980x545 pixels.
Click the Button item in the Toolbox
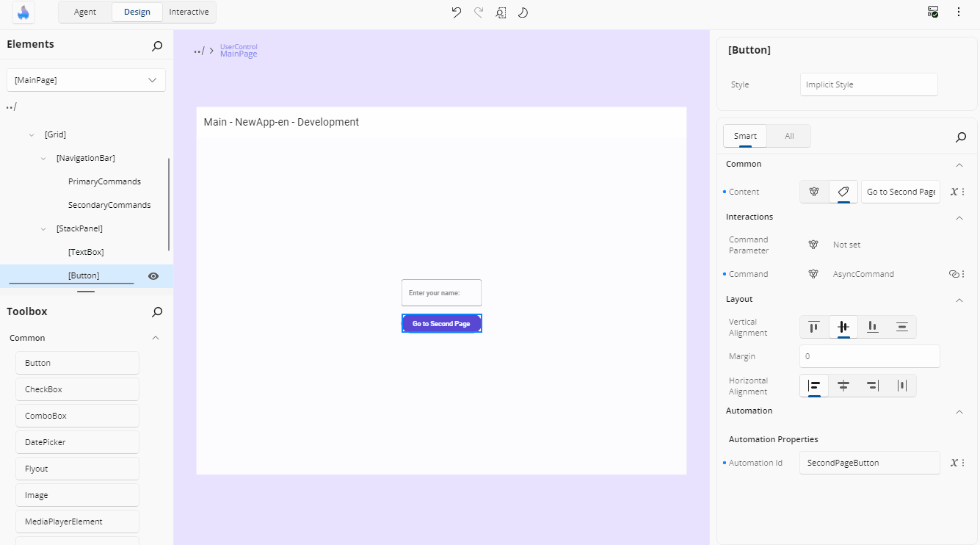point(77,363)
